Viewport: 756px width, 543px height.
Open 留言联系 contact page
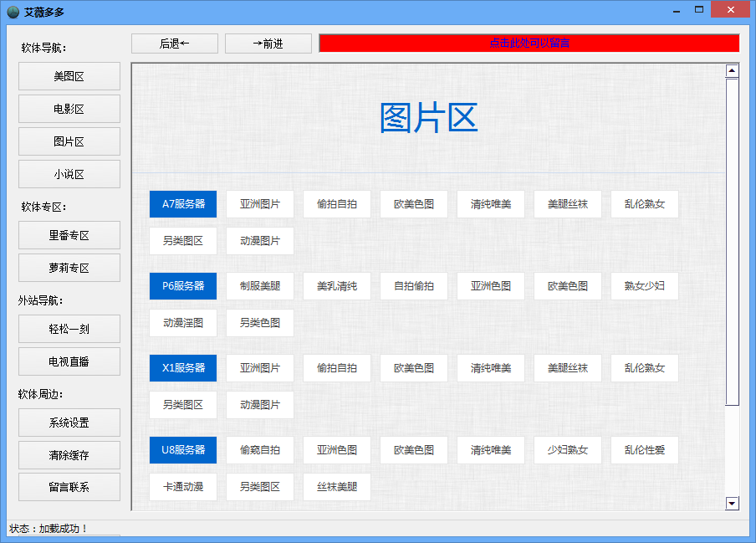[x=69, y=487]
